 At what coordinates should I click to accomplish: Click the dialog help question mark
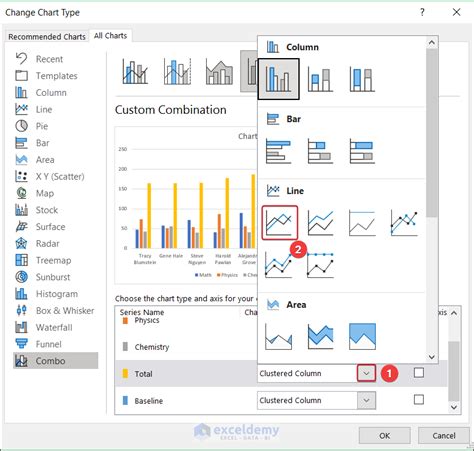422,13
